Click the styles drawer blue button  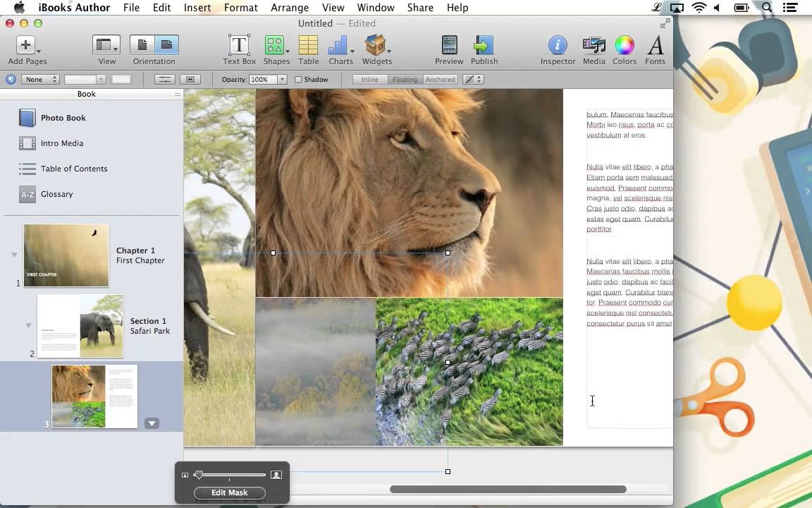(x=11, y=79)
